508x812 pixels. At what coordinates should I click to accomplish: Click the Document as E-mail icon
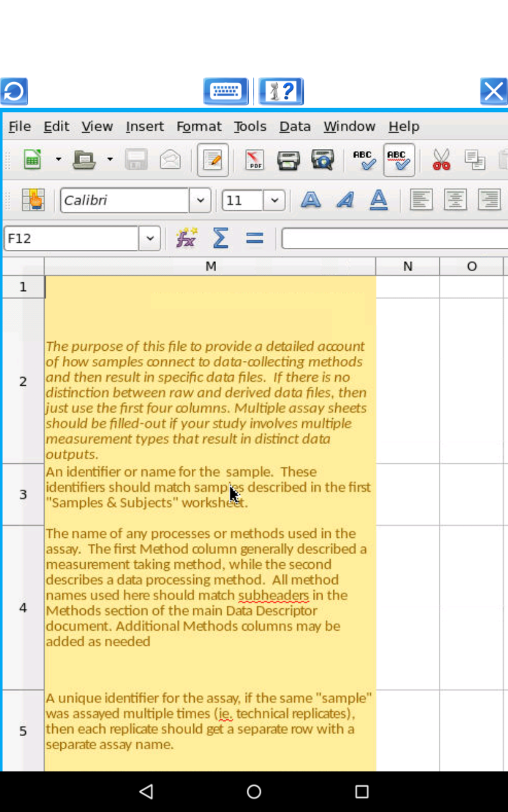coord(170,160)
